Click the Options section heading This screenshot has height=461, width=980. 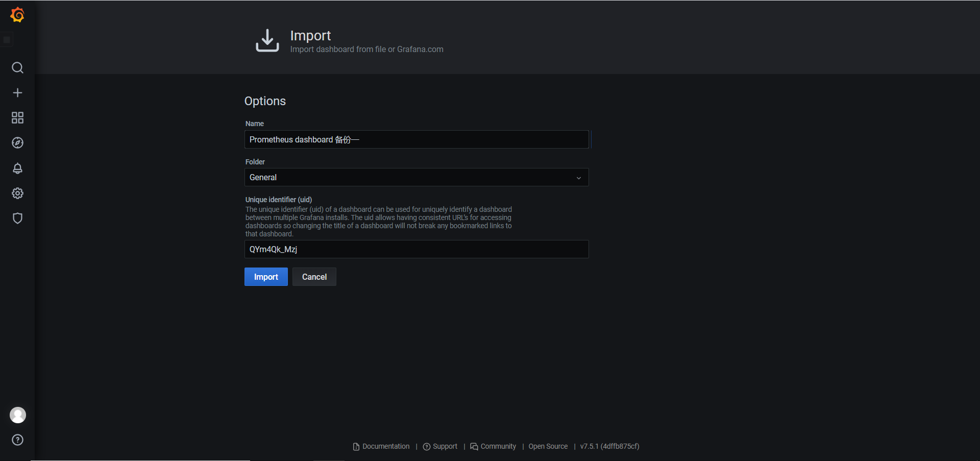pyautogui.click(x=265, y=101)
